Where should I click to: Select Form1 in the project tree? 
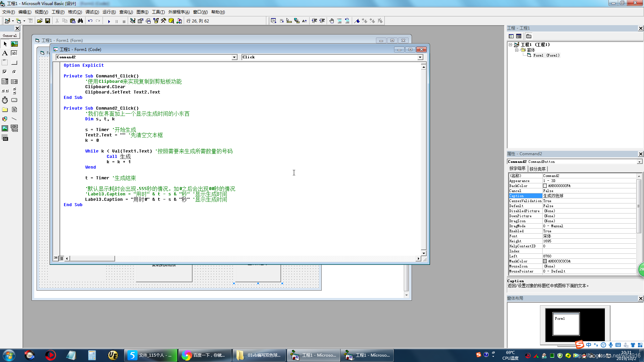[x=546, y=55]
